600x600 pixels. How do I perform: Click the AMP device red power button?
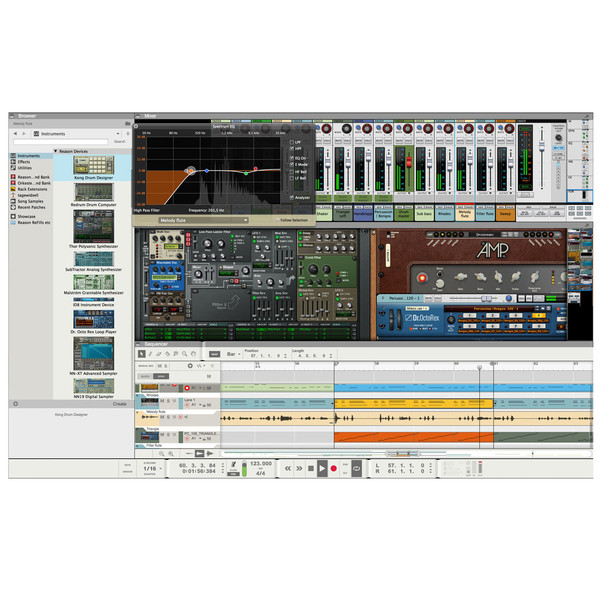tap(422, 278)
